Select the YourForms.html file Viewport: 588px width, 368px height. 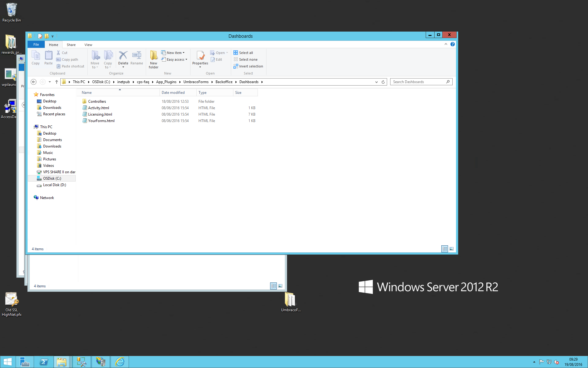[101, 121]
